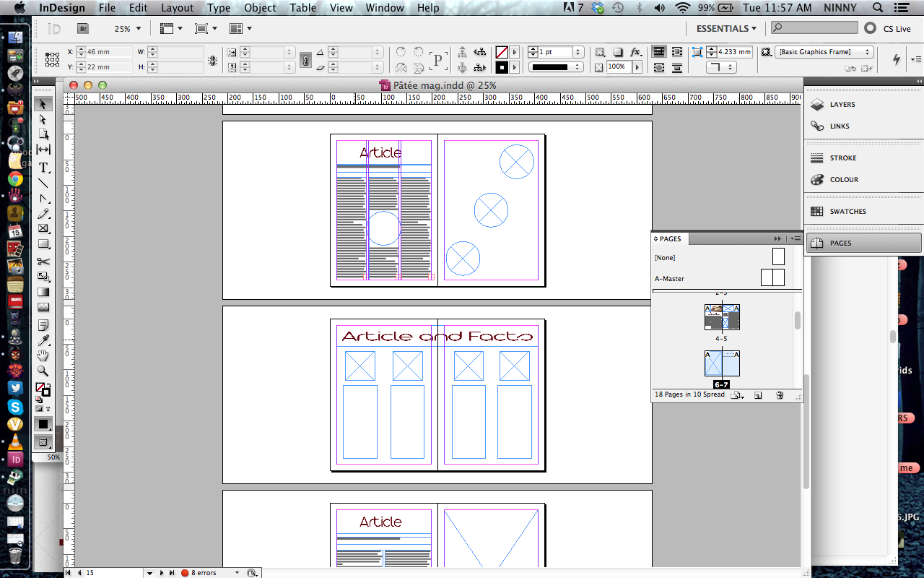Open the preflight errors dropdown
The image size is (924, 578).
tap(236, 573)
